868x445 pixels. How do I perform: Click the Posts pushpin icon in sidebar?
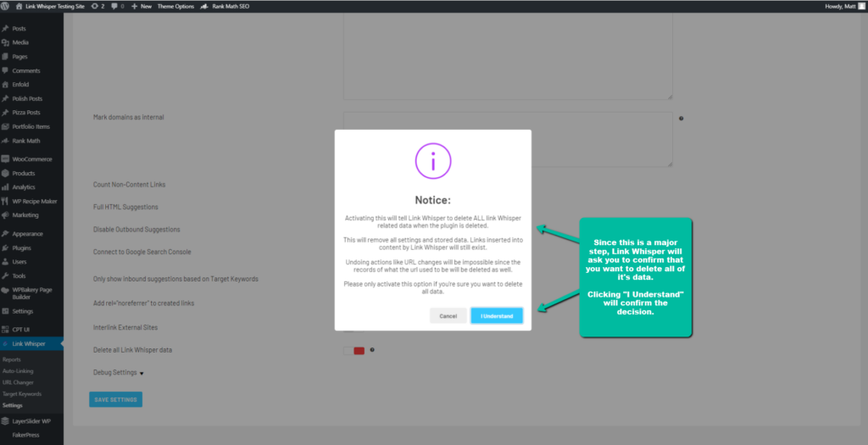pos(6,28)
